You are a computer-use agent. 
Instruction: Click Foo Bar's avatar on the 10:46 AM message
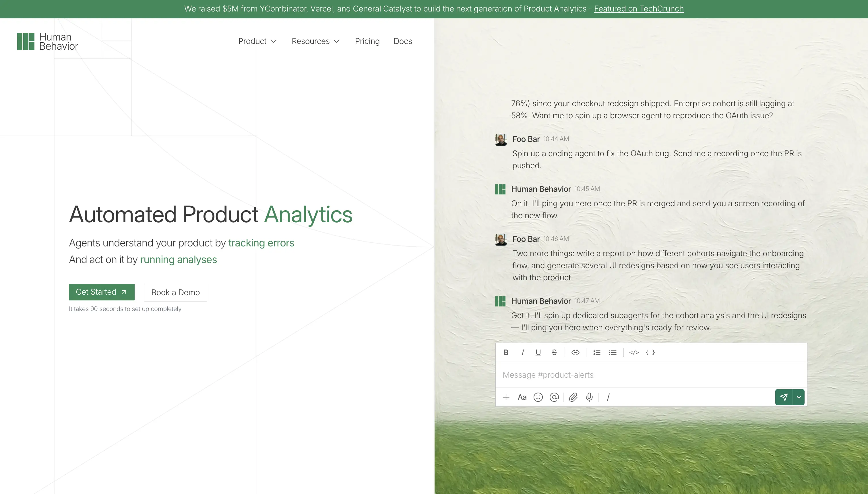click(x=501, y=240)
